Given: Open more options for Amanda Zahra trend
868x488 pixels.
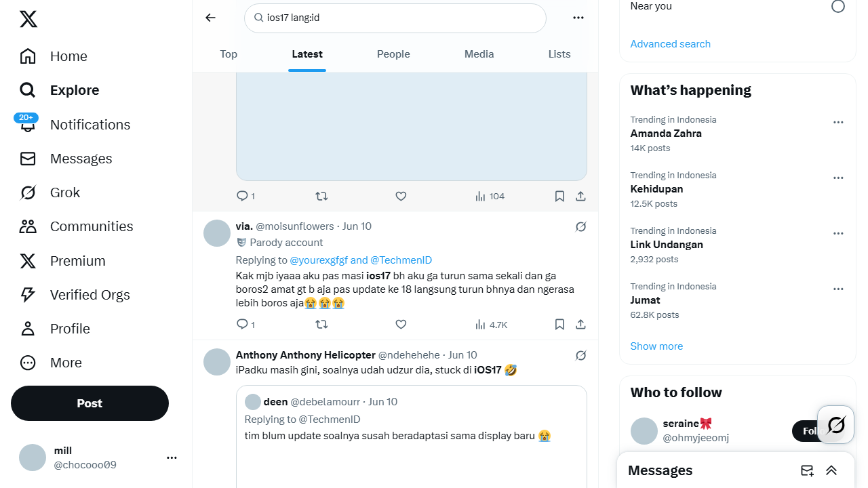Looking at the screenshot, I should 838,123.
